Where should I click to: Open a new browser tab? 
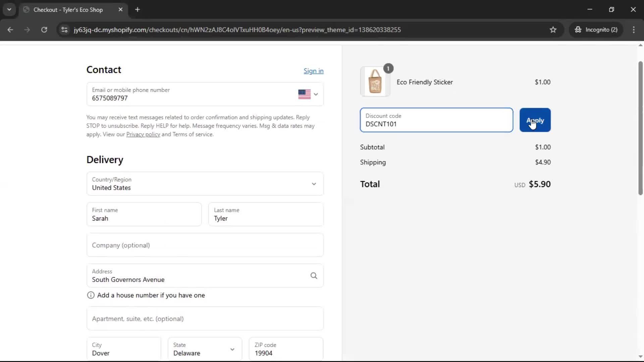click(x=138, y=10)
